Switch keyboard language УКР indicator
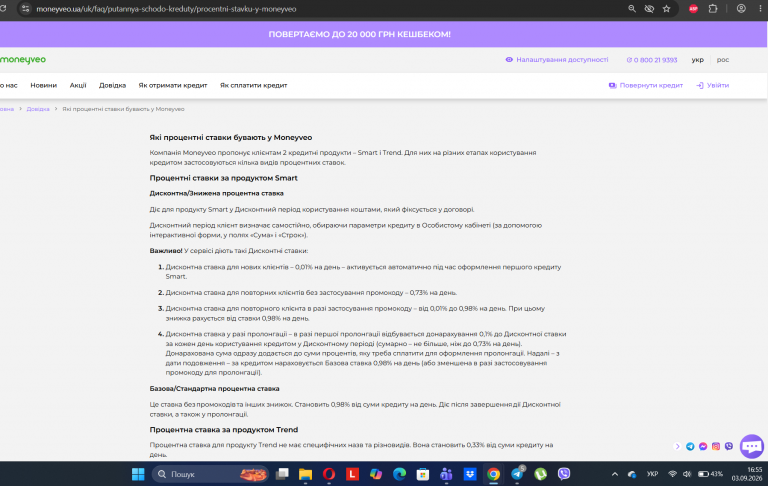 (x=652, y=474)
